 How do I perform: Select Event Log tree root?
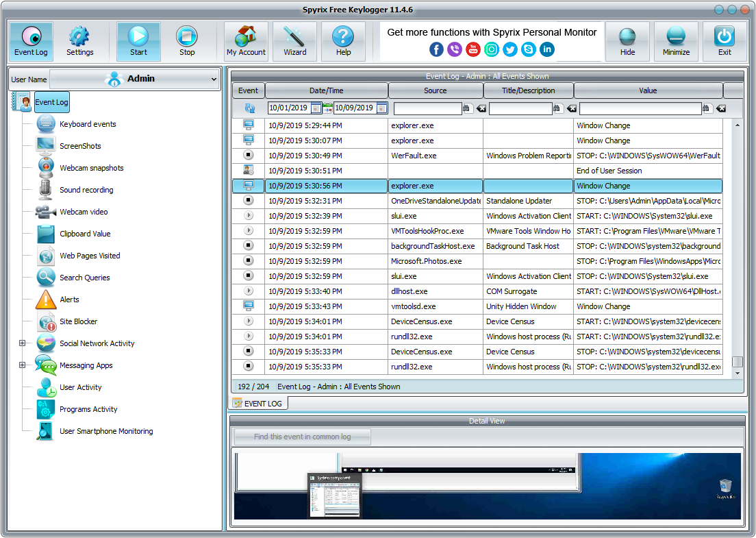point(51,102)
